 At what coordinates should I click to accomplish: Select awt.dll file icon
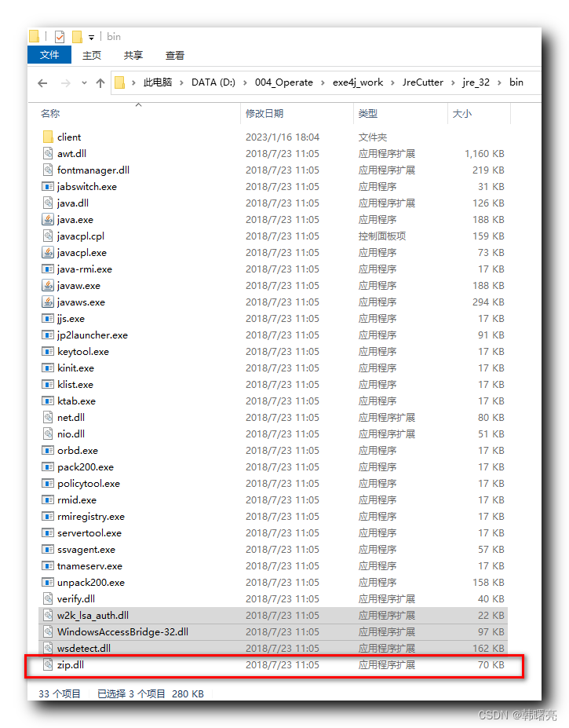point(48,153)
